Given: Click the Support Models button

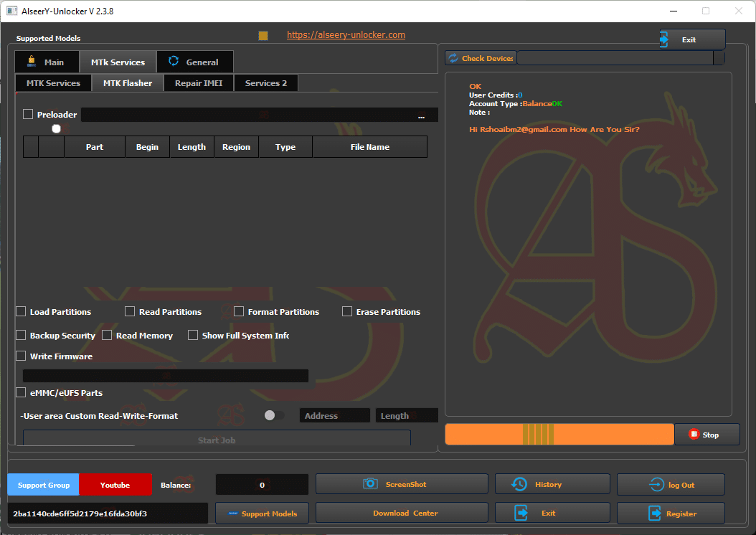Looking at the screenshot, I should [262, 512].
